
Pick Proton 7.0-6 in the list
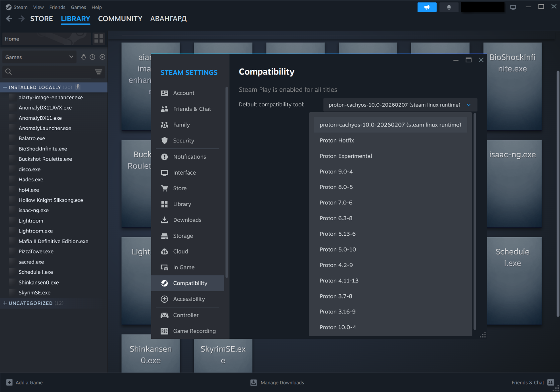(x=390, y=203)
